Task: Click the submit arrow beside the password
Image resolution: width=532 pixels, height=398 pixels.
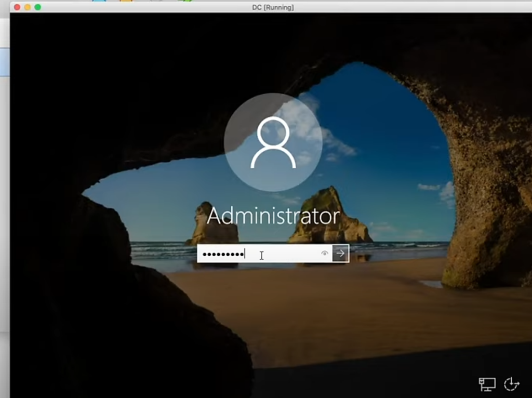Action: (x=341, y=253)
